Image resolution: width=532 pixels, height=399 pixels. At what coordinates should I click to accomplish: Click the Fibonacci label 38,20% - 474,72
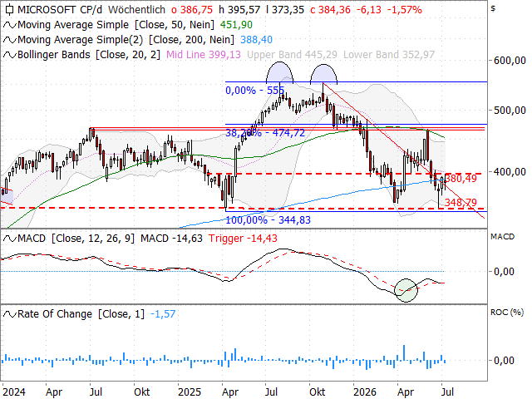coord(265,133)
